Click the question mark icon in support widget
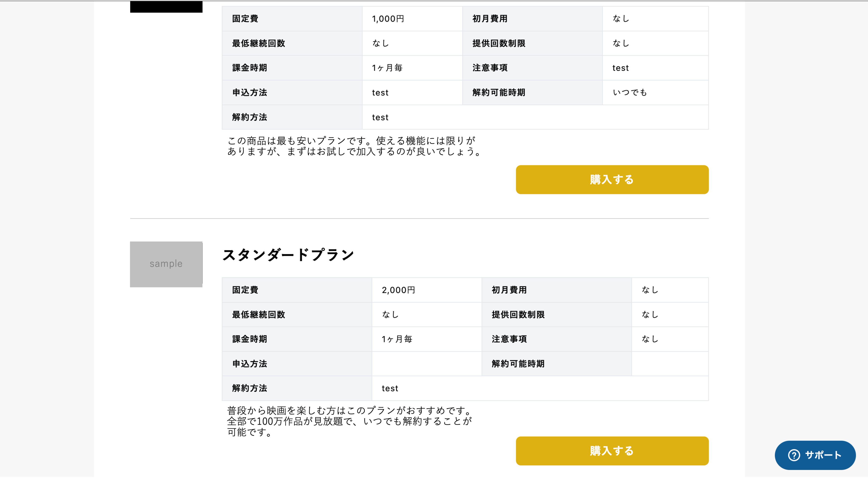The width and height of the screenshot is (868, 483). (x=793, y=455)
